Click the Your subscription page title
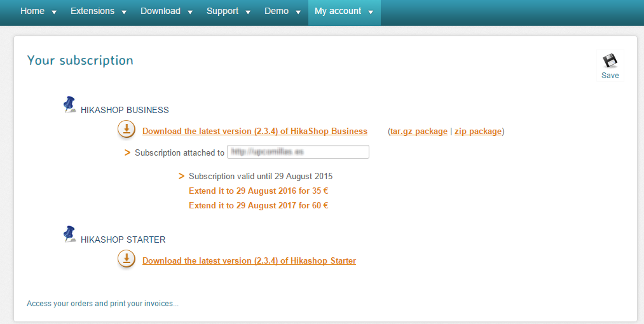644x324 pixels. [x=80, y=60]
